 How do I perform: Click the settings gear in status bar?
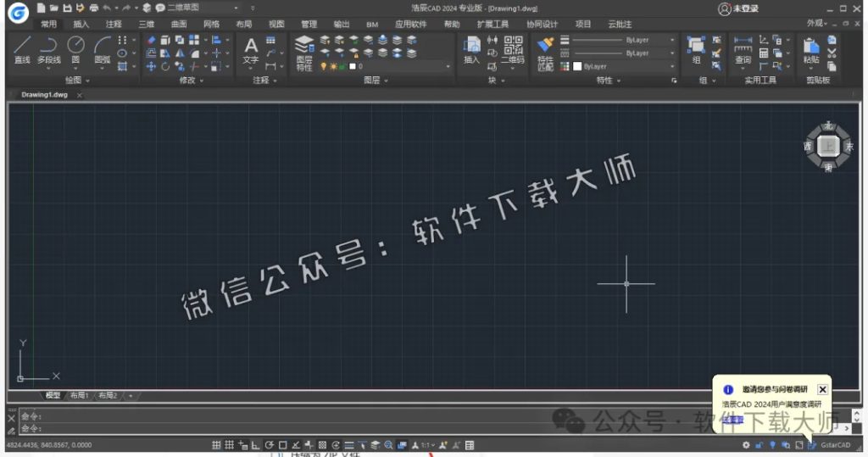tap(746, 445)
